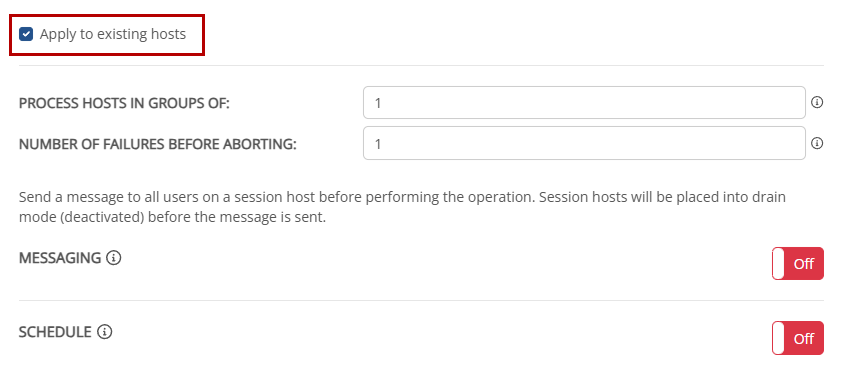
Task: Turn on the Messaging toggle
Action: click(798, 263)
